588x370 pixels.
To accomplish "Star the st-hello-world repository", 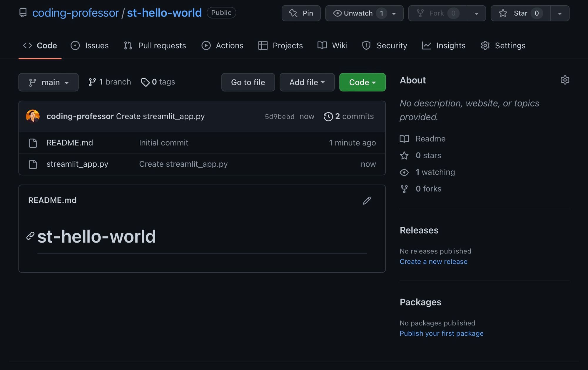I will point(520,13).
